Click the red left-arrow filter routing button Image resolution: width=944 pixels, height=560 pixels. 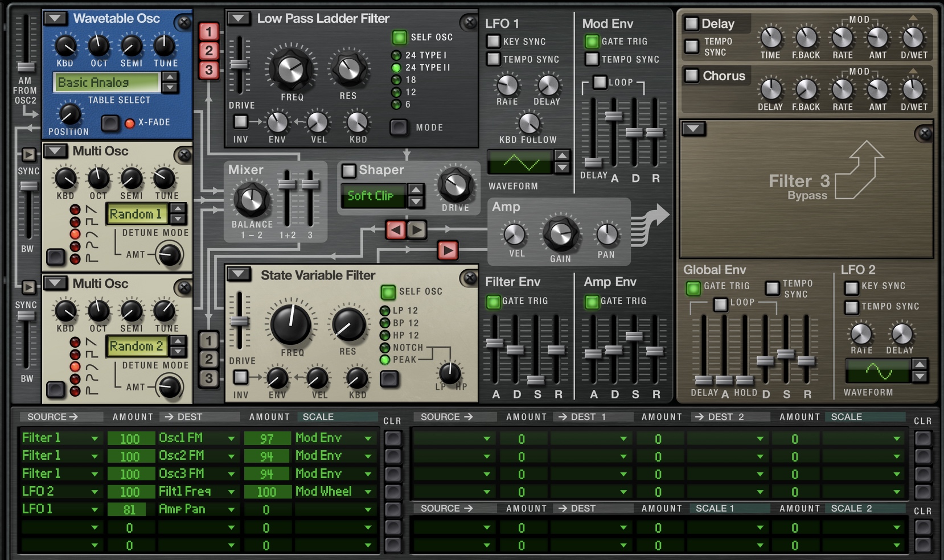(396, 230)
